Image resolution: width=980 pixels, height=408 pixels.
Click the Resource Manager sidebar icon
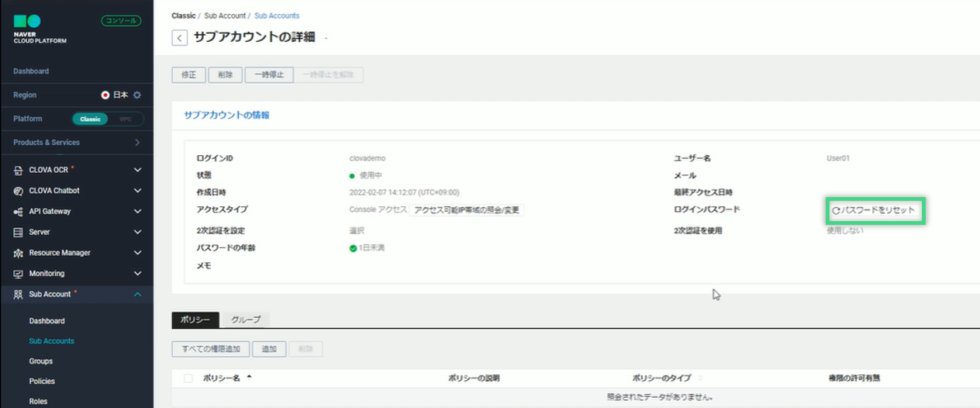(18, 253)
